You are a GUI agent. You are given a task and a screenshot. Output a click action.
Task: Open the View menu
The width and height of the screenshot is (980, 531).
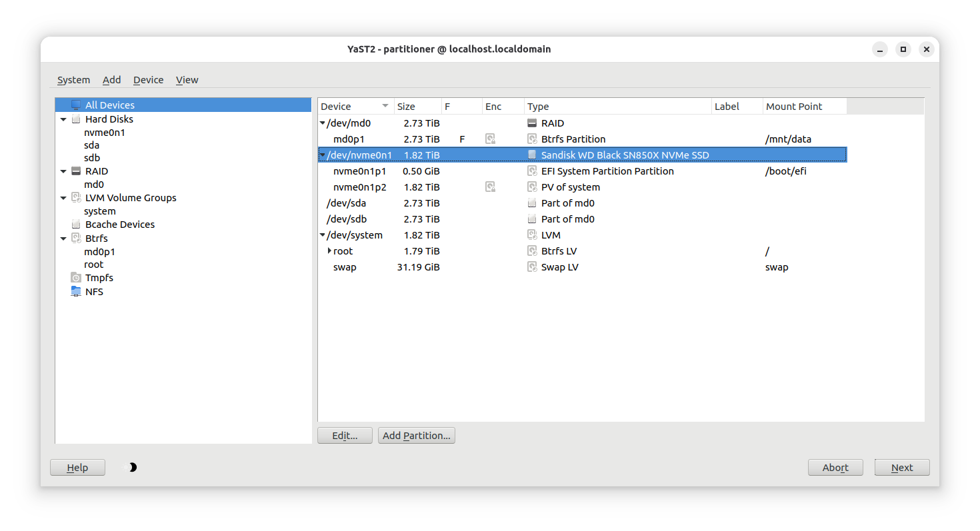(x=187, y=80)
